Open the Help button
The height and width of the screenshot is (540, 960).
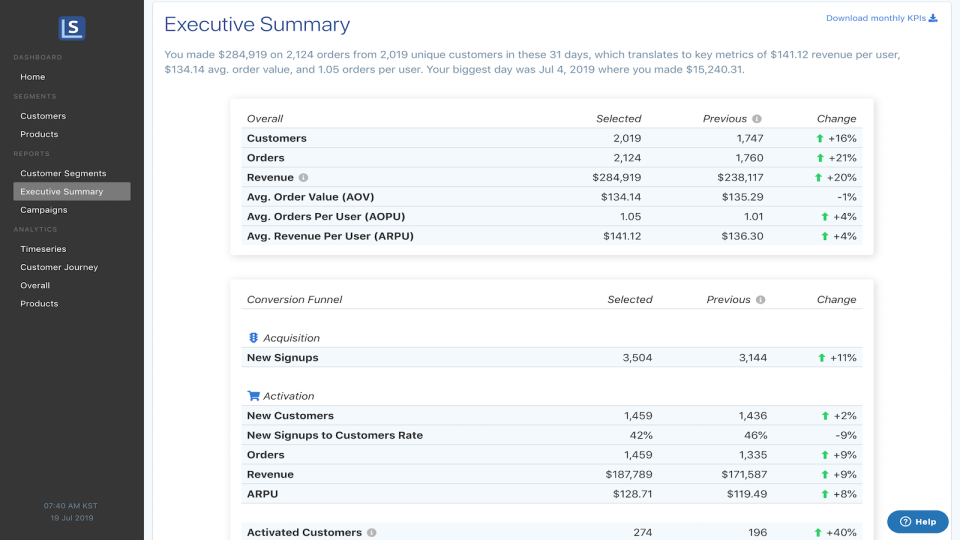917,521
